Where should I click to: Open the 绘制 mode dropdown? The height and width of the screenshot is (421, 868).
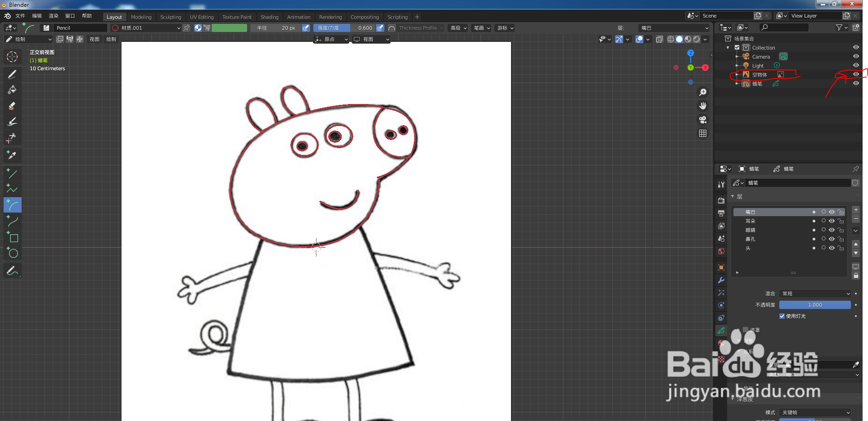click(28, 39)
